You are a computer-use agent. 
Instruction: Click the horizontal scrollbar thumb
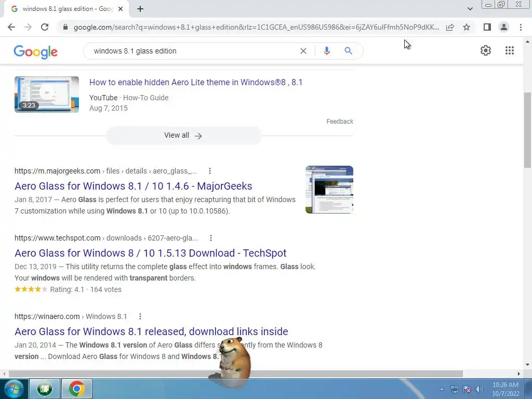236,374
